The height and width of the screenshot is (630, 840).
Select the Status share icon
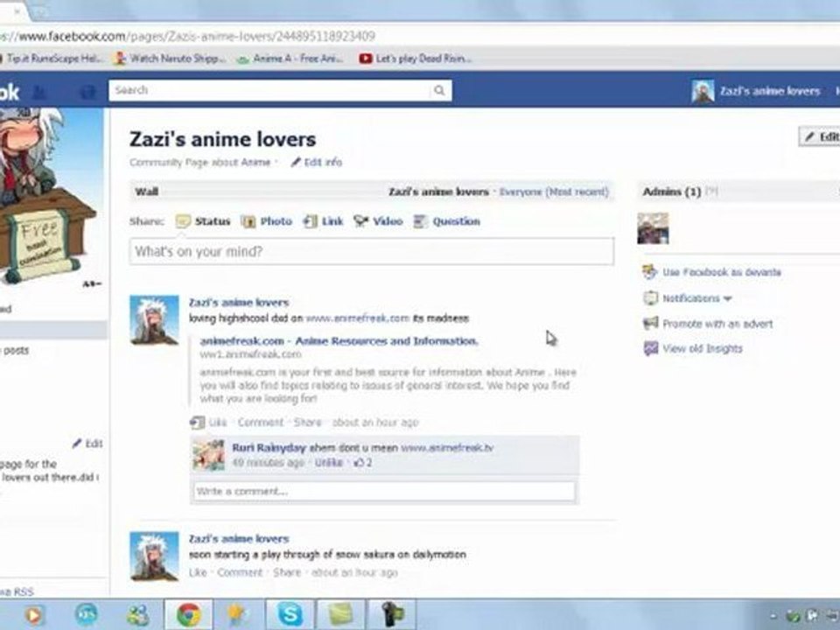183,221
